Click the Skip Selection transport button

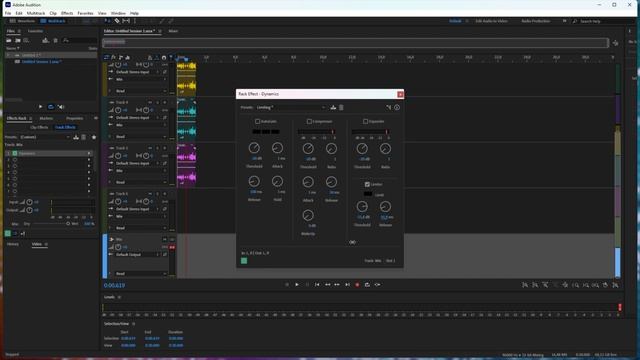(x=378, y=284)
